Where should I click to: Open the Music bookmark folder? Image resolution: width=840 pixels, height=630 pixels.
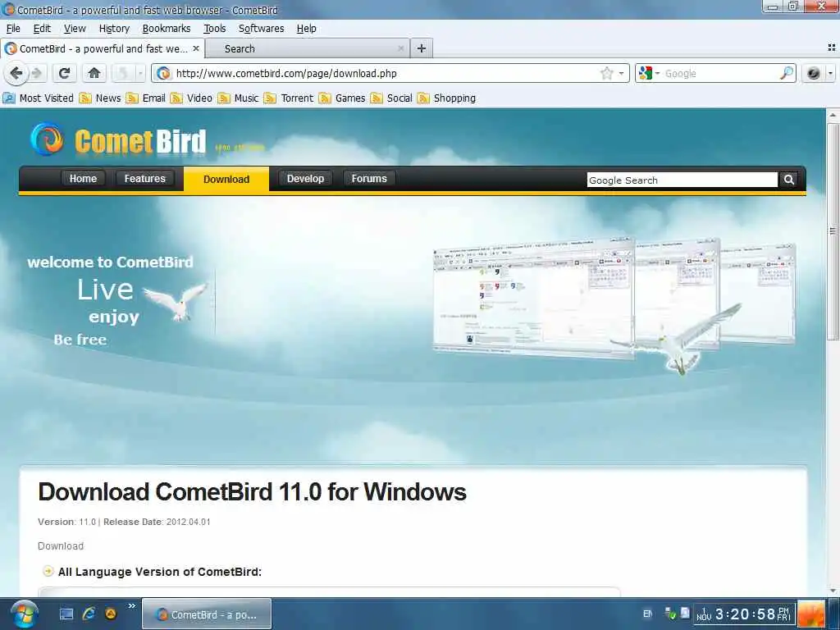click(x=239, y=98)
